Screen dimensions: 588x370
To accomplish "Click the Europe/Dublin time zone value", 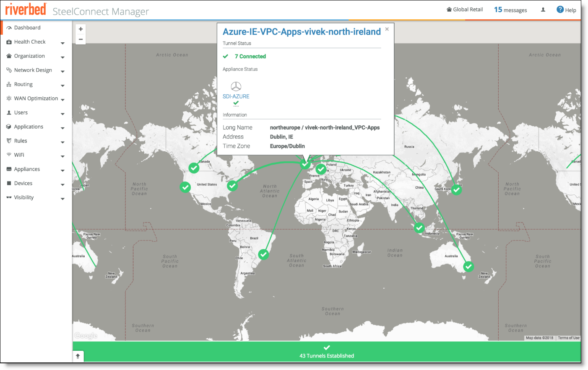I will tap(287, 146).
